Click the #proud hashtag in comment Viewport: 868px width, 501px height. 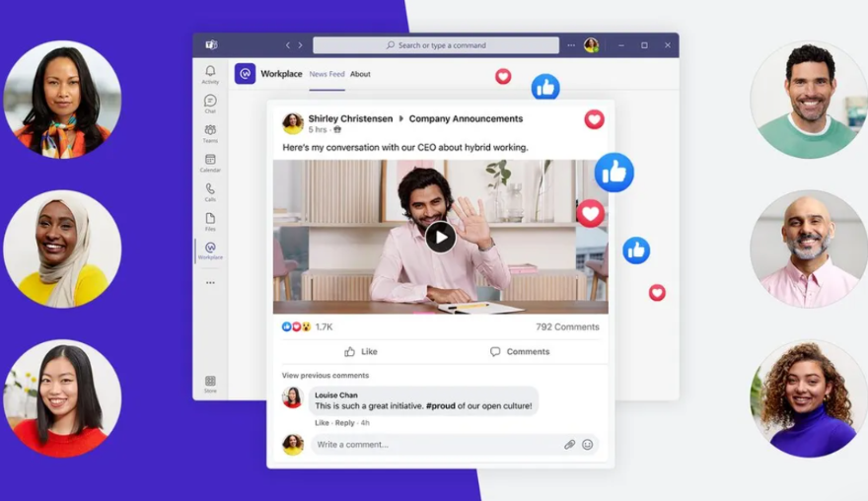(441, 405)
